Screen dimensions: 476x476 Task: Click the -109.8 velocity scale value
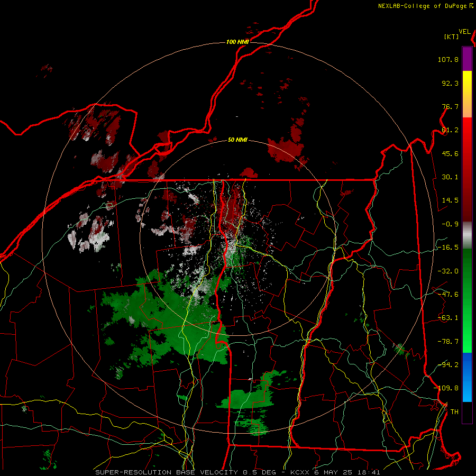coord(446,388)
